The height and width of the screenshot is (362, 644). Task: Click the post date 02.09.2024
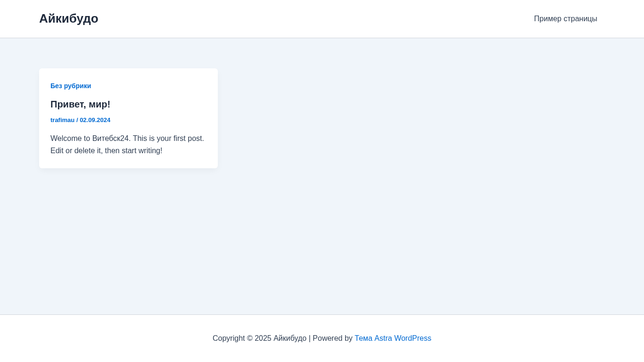(95, 120)
